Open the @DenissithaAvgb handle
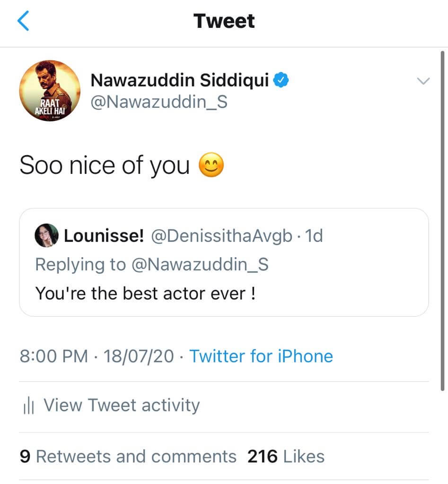The height and width of the screenshot is (484, 448). [221, 235]
